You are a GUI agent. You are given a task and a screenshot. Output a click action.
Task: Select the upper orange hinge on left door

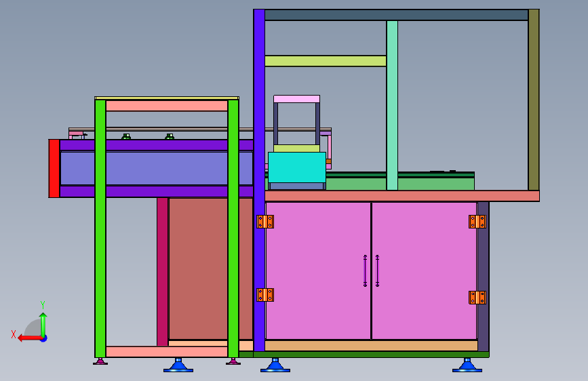coord(265,222)
